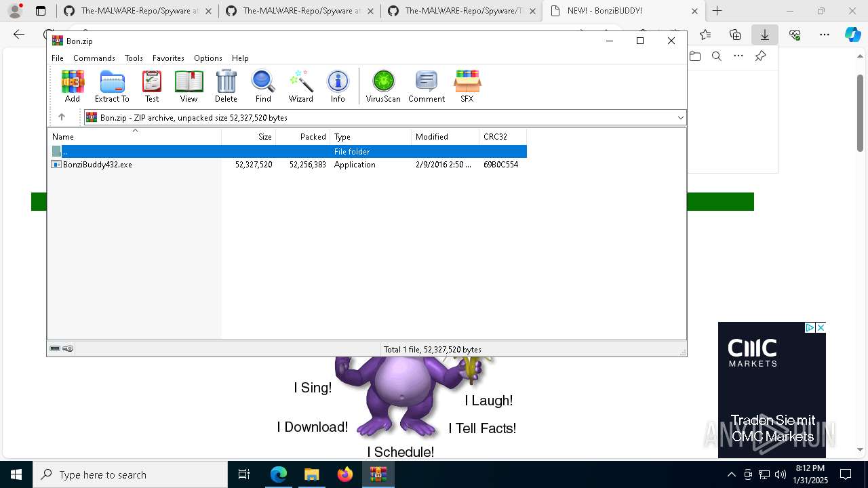Open a new browser tab

[717, 11]
